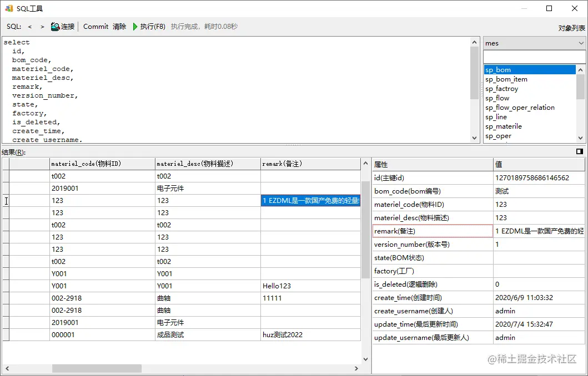Click the Connect (连接) icon button
588x376 pixels.
(63, 27)
